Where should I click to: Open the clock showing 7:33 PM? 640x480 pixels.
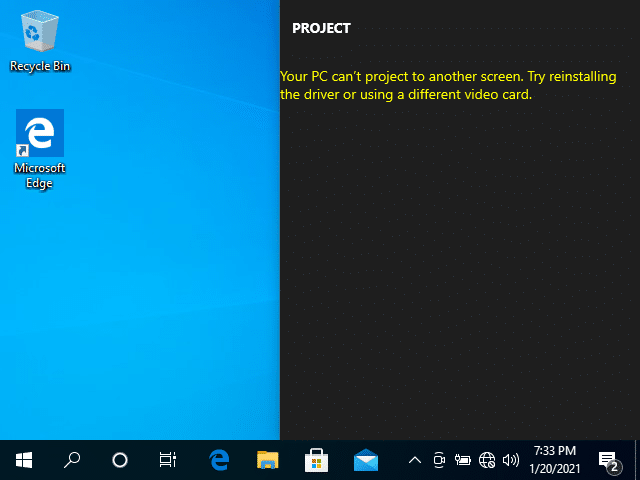[x=555, y=460]
